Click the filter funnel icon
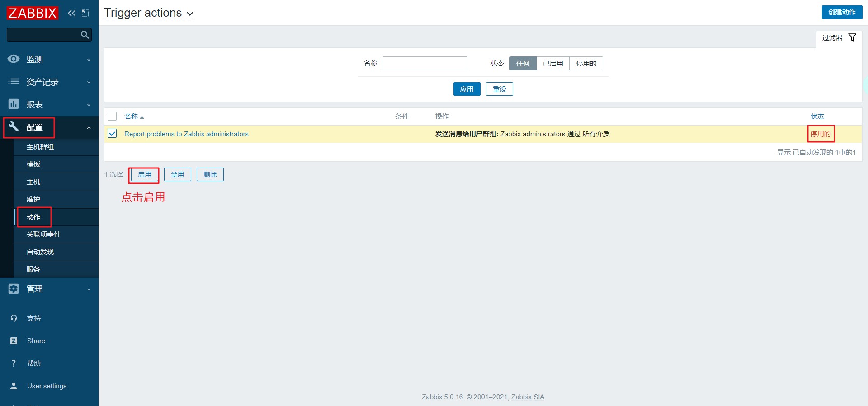Viewport: 868px width, 406px height. (852, 37)
